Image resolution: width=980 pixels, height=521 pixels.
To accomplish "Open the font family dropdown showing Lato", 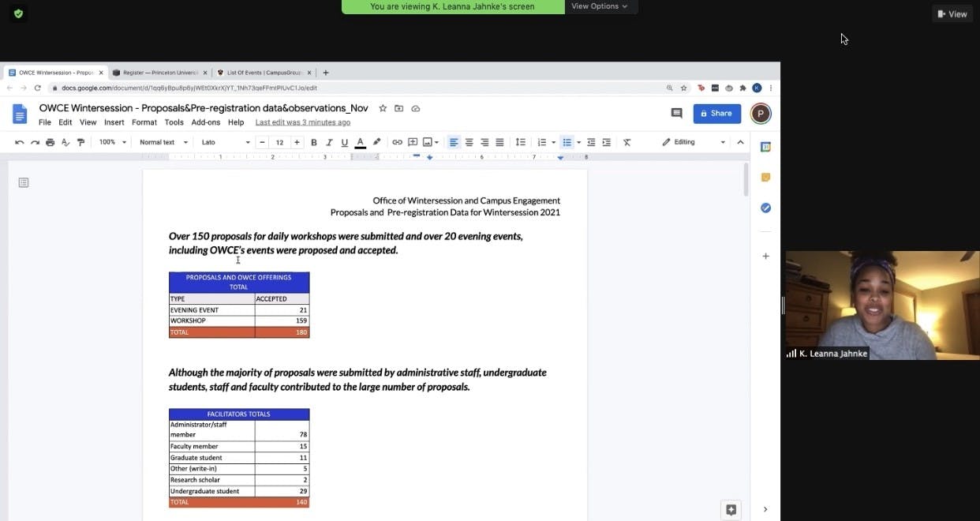I will point(223,142).
